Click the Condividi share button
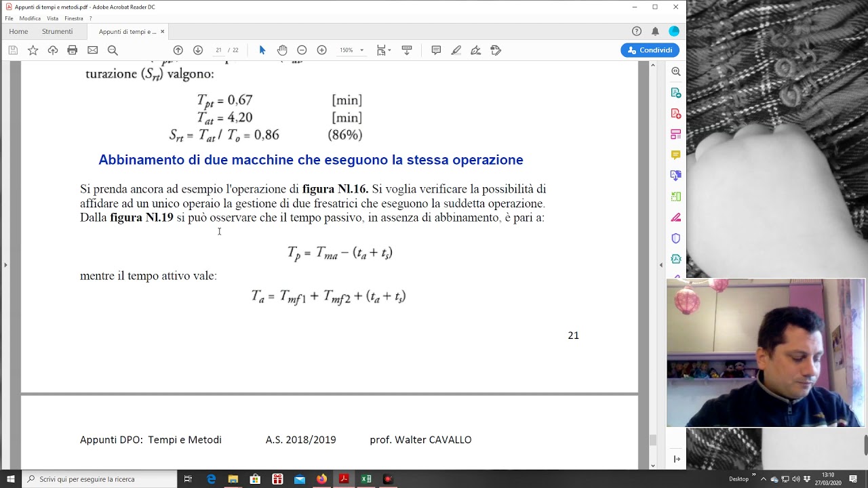 (x=650, y=50)
